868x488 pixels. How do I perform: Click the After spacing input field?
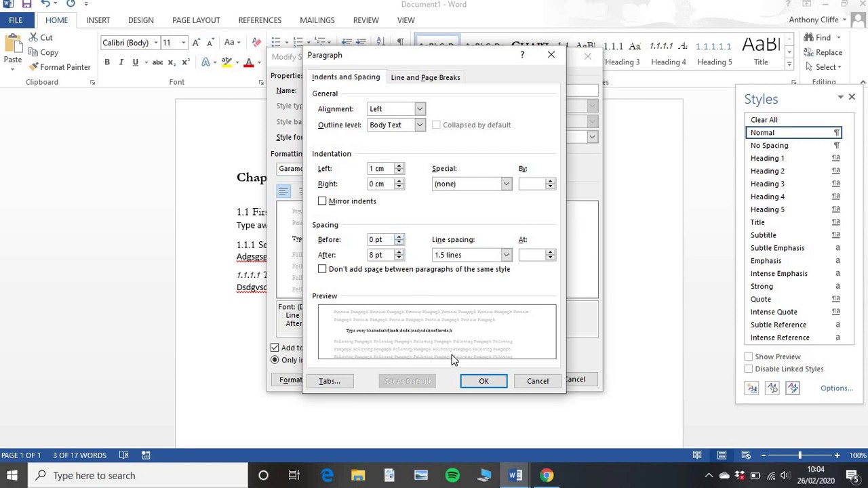380,255
